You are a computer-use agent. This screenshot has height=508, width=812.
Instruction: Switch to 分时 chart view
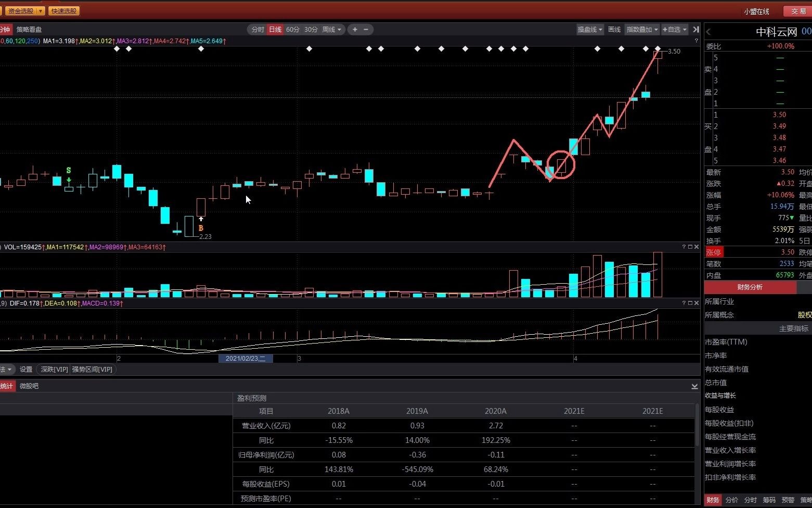click(x=258, y=30)
